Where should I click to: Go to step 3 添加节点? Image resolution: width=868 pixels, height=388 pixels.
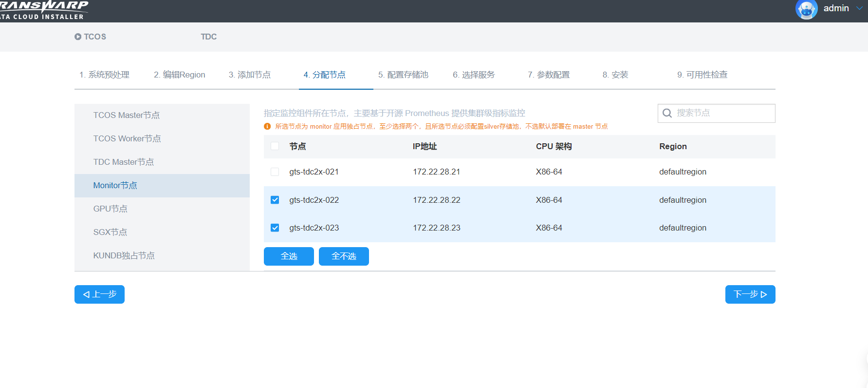click(x=250, y=75)
